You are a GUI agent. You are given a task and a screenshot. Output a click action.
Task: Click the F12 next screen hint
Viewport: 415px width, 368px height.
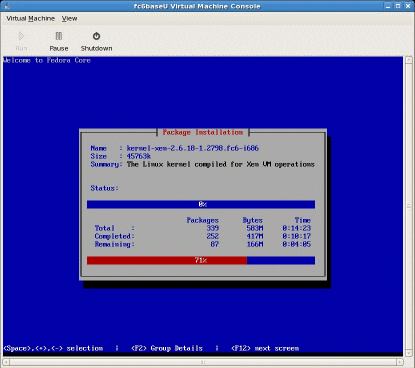coord(265,348)
